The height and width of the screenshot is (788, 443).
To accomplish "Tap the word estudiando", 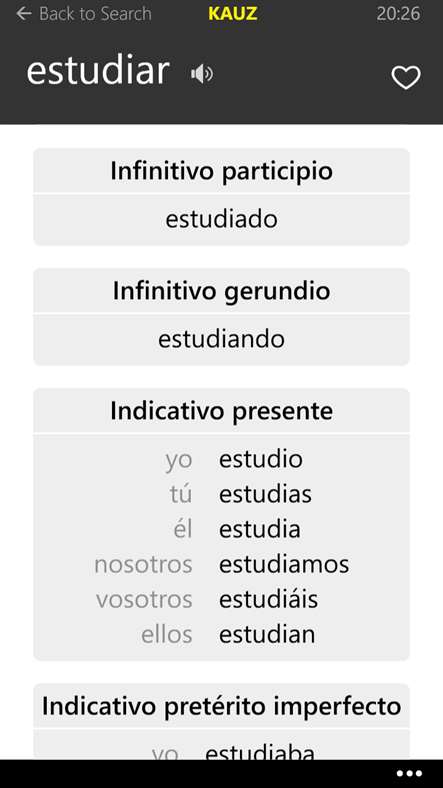I will pos(222,339).
